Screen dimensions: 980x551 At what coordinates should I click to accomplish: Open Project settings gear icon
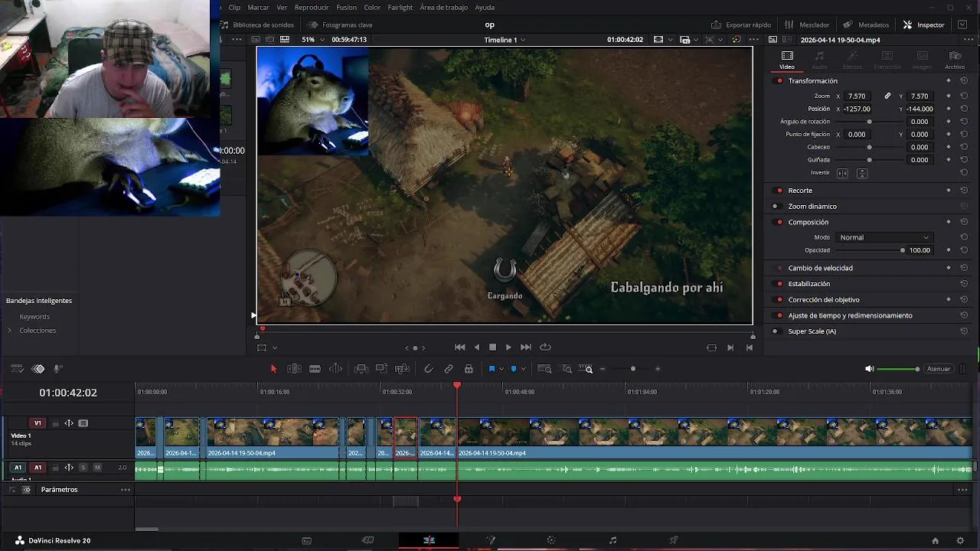960,540
